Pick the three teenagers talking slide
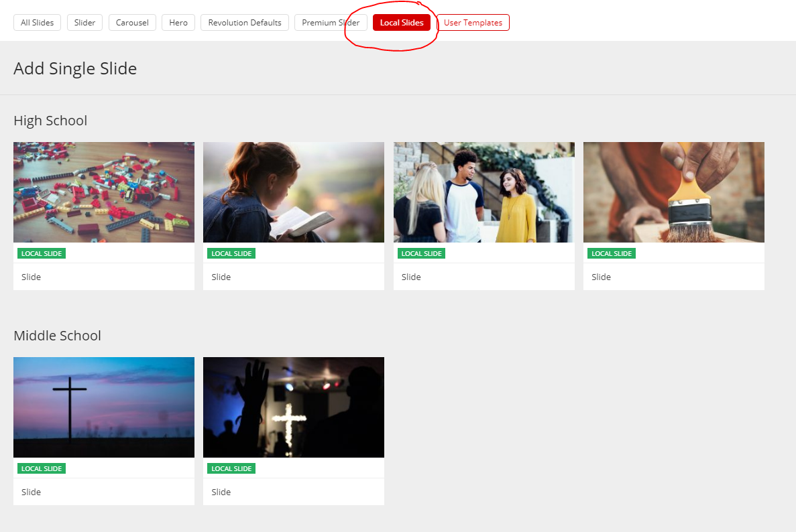 coord(484,192)
